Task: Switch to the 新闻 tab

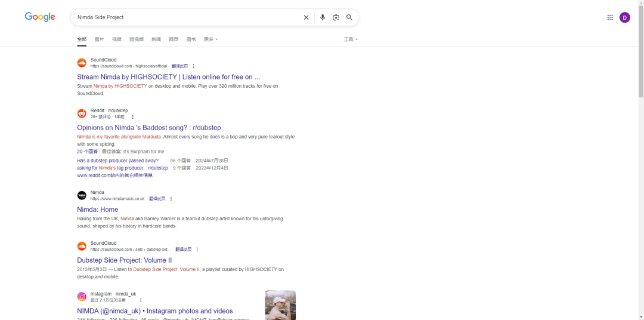Action: (x=156, y=39)
